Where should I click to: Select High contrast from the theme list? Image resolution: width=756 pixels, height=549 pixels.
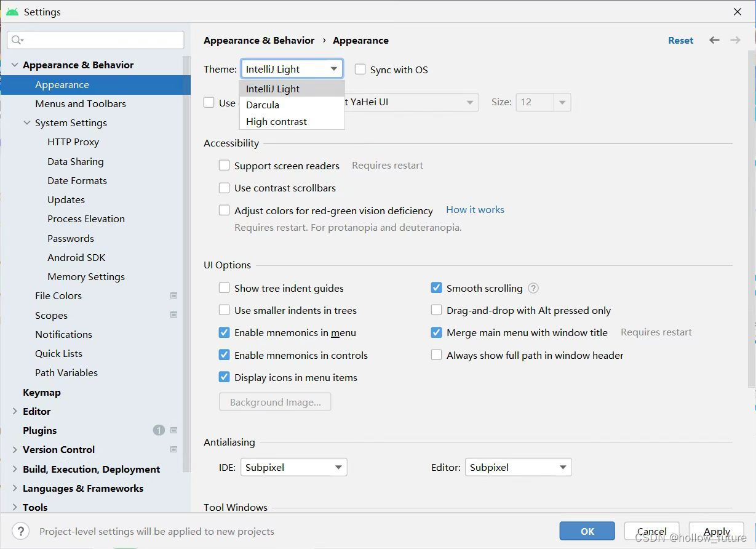pos(292,121)
